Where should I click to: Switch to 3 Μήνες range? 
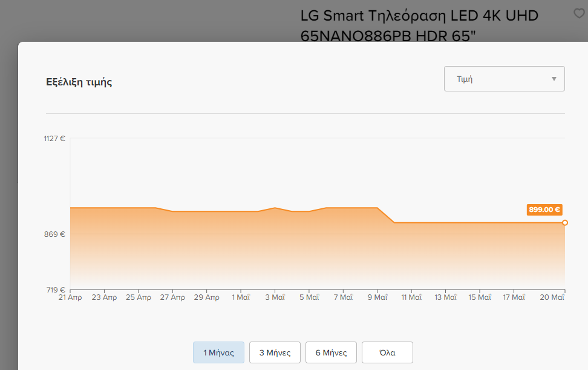(x=275, y=352)
